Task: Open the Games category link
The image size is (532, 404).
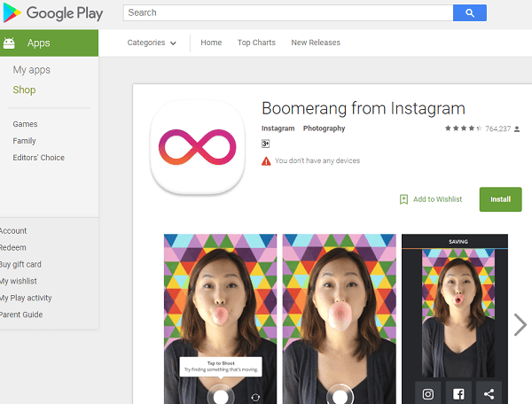Action: [x=25, y=124]
